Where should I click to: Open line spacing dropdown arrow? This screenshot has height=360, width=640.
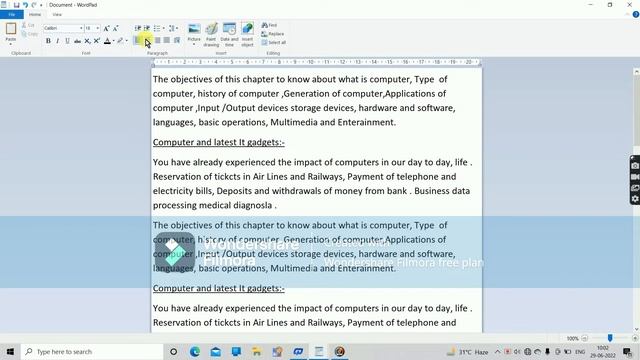(177, 28)
